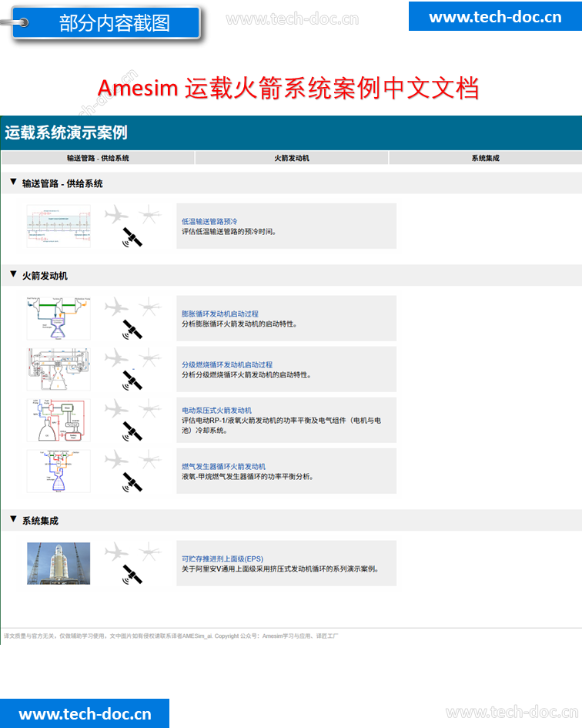Collapse the 火箭发动机 section triangle
582x728 pixels.
point(13,274)
